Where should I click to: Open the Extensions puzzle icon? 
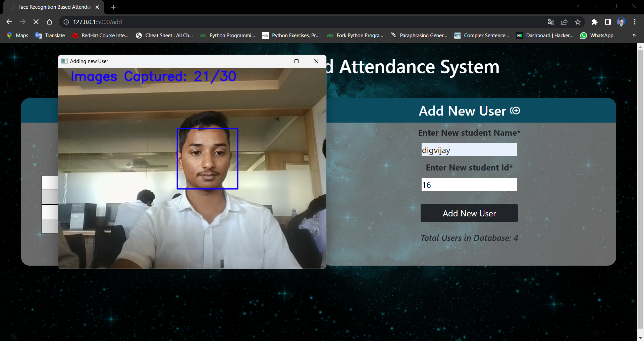(x=594, y=22)
